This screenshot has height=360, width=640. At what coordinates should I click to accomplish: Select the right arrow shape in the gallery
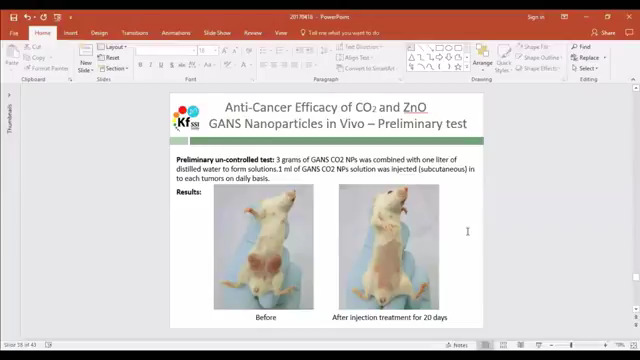439,58
